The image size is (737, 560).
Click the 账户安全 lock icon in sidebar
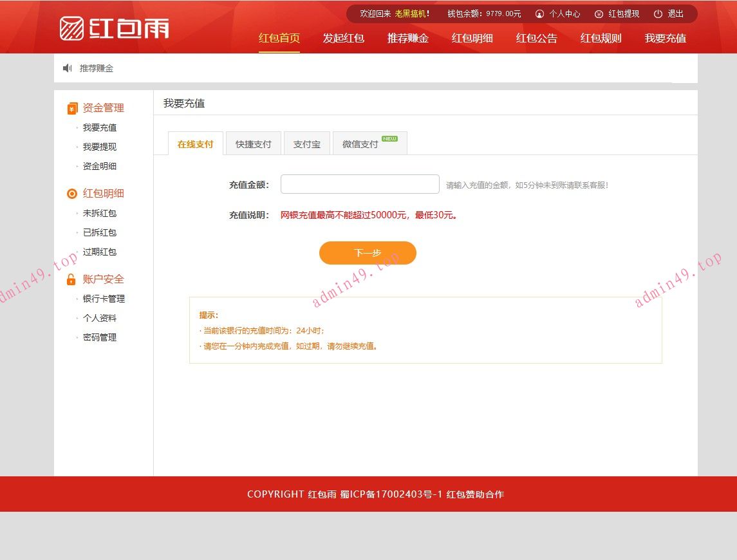tap(71, 279)
